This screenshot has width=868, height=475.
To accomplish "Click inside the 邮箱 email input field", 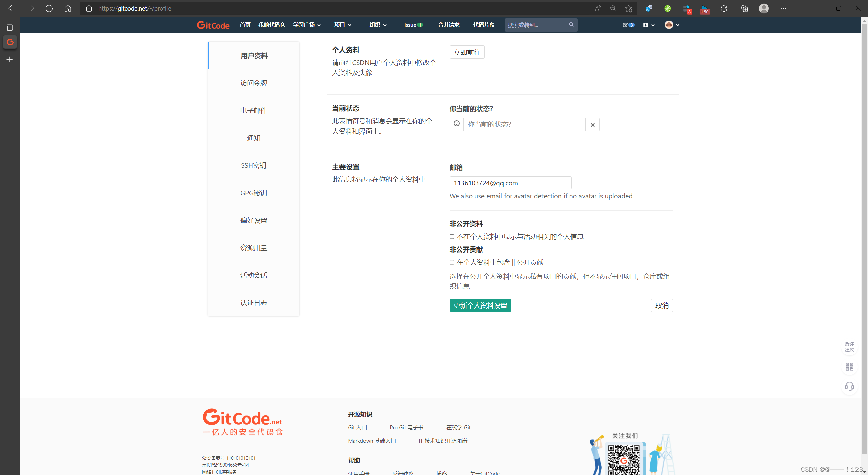I will pyautogui.click(x=510, y=183).
